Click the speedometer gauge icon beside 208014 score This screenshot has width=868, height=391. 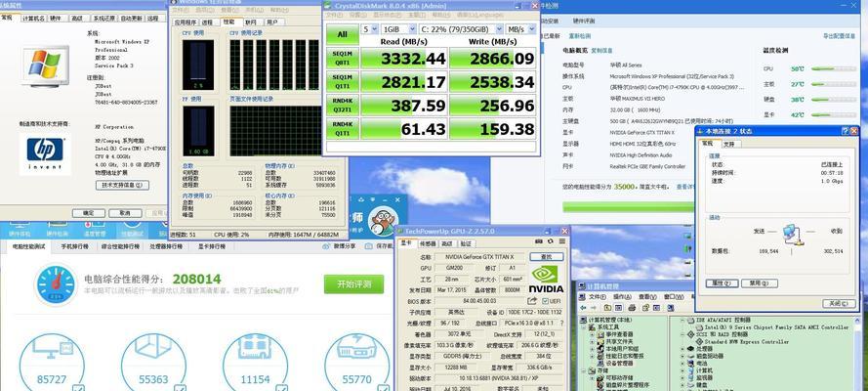(x=56, y=285)
